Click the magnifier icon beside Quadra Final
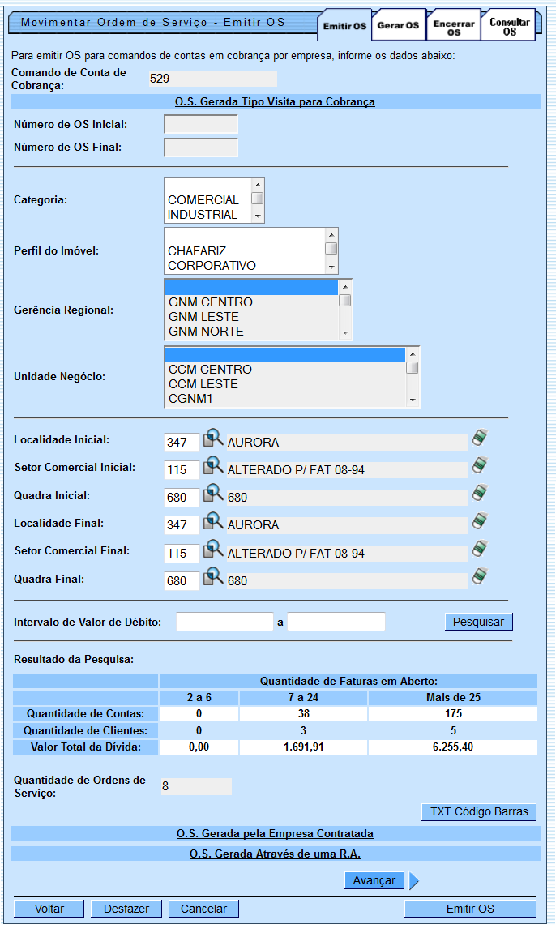The image size is (560, 937). [212, 577]
